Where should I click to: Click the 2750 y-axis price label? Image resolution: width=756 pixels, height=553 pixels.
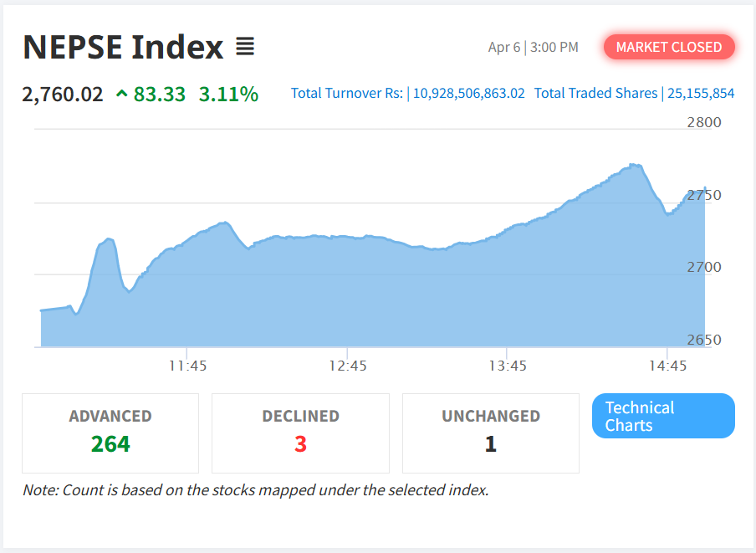click(703, 195)
